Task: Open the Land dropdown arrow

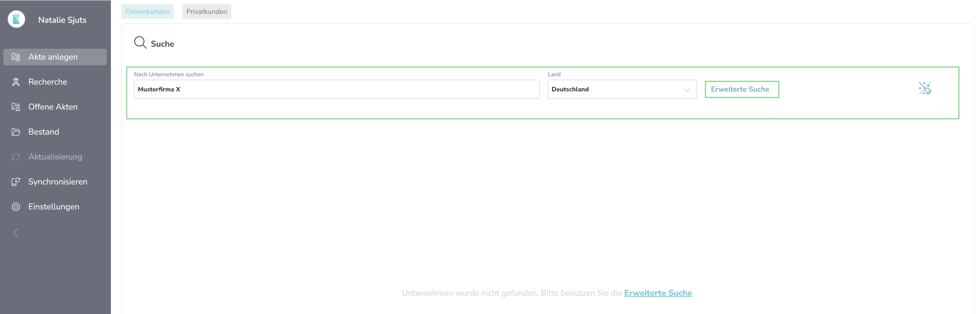Action: (687, 90)
